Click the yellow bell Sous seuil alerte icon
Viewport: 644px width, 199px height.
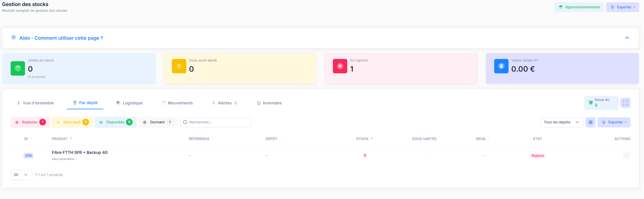(x=179, y=66)
